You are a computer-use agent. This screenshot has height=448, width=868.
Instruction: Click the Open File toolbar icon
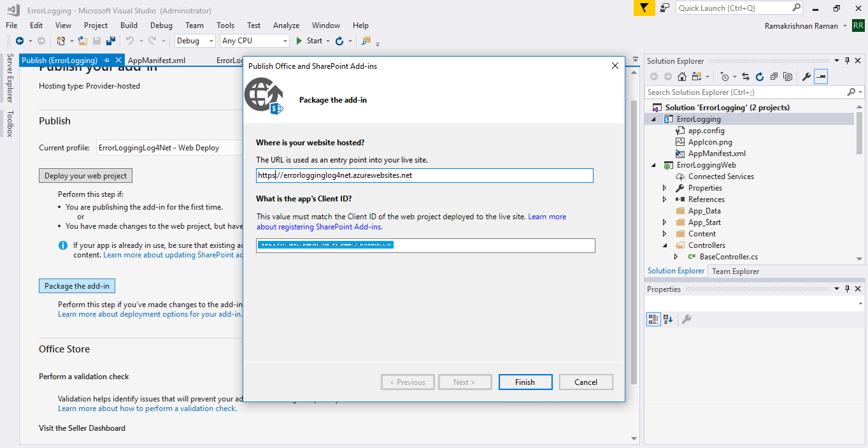click(x=83, y=41)
